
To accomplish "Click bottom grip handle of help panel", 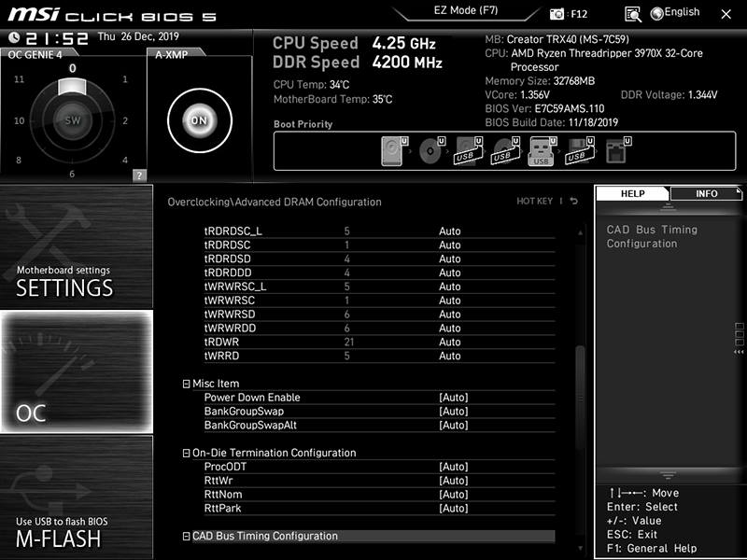I will [668, 475].
